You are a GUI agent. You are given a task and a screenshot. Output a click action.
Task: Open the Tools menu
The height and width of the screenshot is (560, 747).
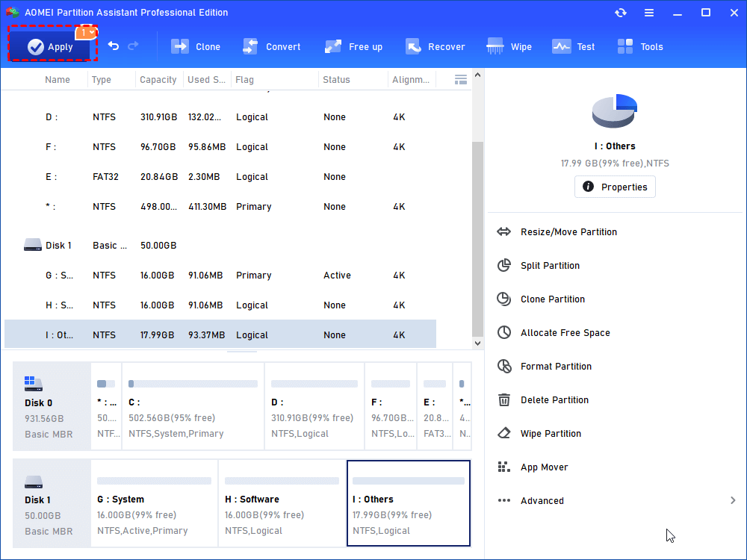(640, 46)
